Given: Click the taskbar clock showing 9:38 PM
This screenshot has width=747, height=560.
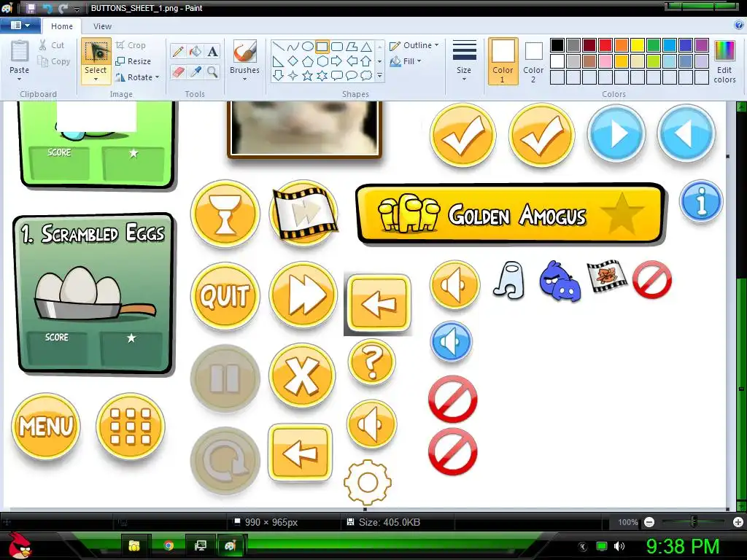Looking at the screenshot, I should (683, 546).
